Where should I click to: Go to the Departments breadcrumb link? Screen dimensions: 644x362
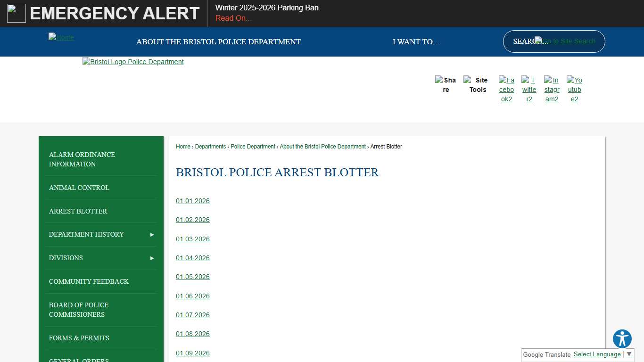click(211, 147)
